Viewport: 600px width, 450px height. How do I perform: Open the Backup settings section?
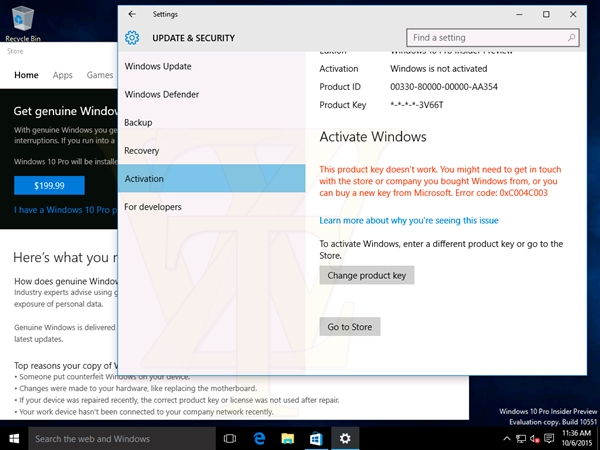point(138,122)
